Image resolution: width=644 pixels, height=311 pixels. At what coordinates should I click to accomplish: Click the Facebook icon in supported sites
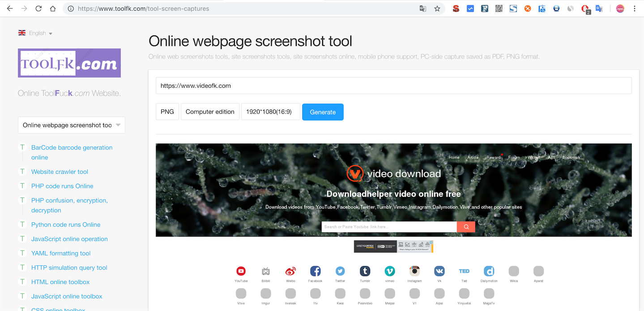[x=315, y=271]
